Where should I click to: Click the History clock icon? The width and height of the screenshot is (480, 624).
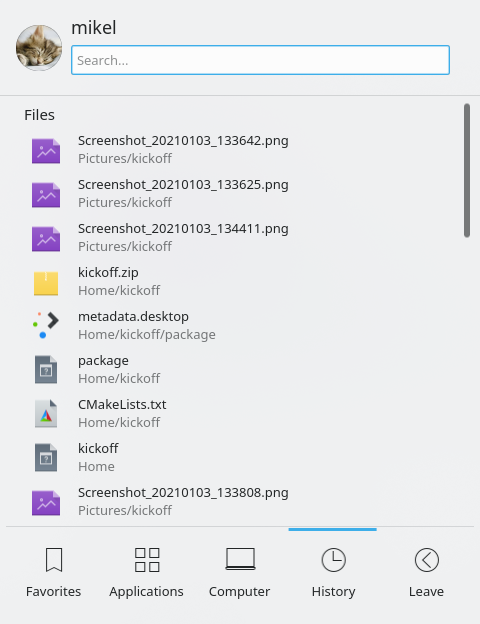click(334, 560)
